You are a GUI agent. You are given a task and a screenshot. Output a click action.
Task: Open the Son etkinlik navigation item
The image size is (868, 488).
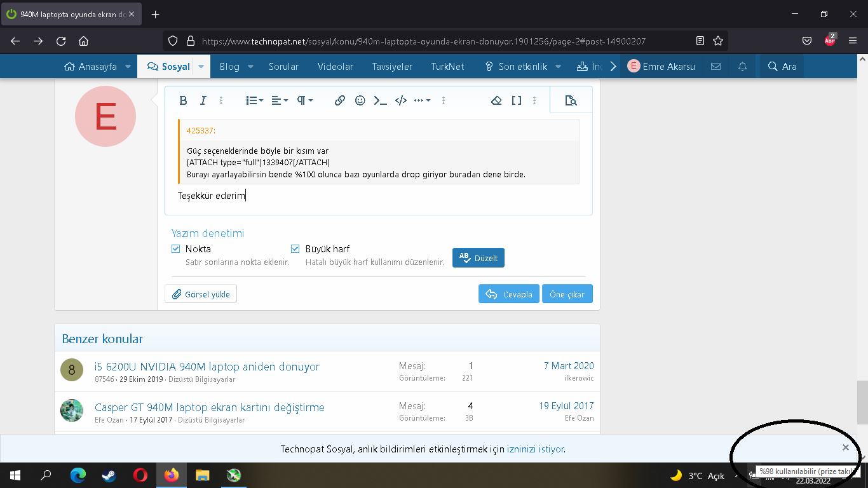[x=515, y=66]
